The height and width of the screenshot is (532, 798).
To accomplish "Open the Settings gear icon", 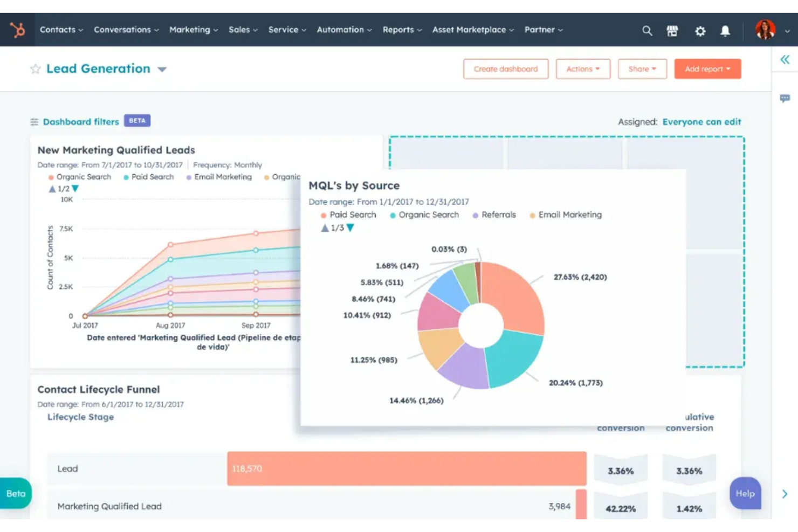I will pos(700,31).
